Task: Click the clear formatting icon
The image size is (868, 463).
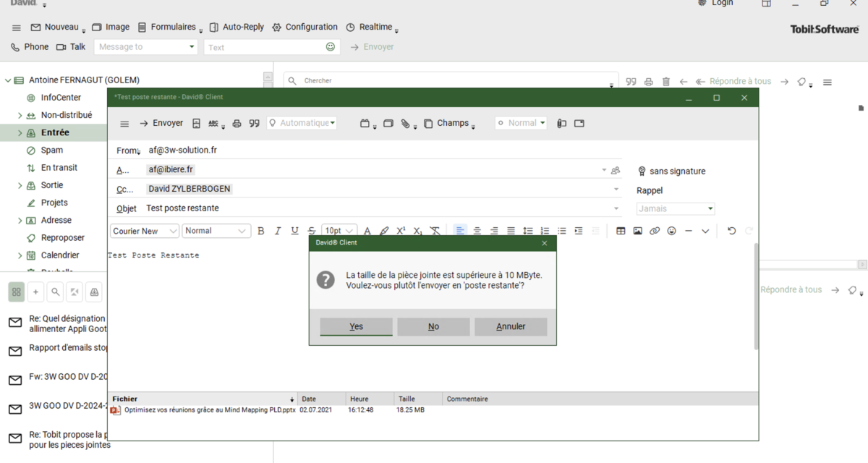Action: 435,231
